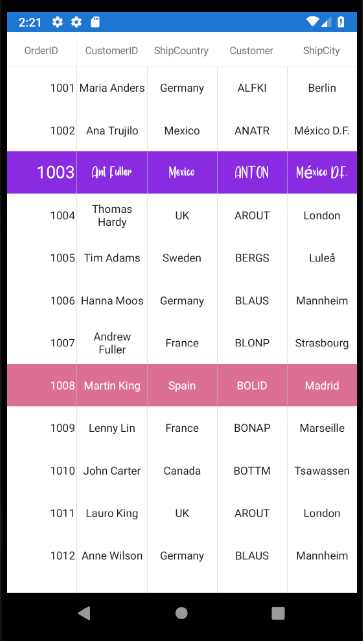Viewport: 363px width, 641px height.
Task: Click the CustomerID column header
Action: coord(112,50)
